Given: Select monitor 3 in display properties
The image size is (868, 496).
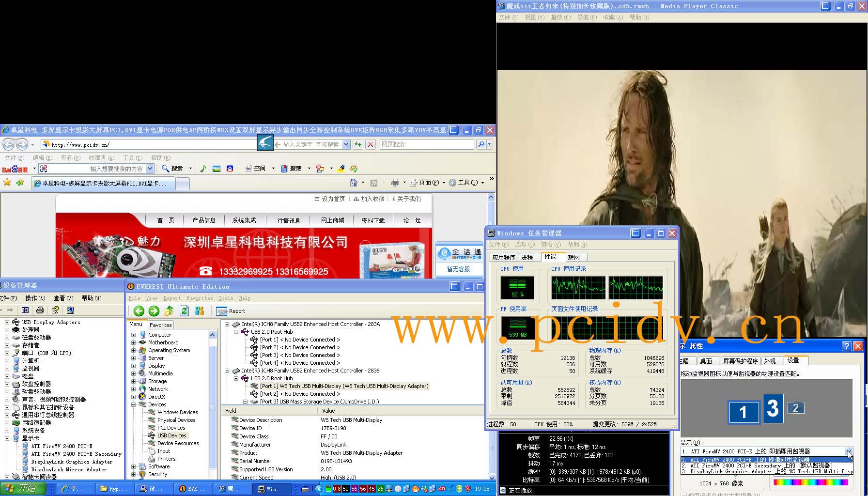Looking at the screenshot, I should pyautogui.click(x=773, y=408).
